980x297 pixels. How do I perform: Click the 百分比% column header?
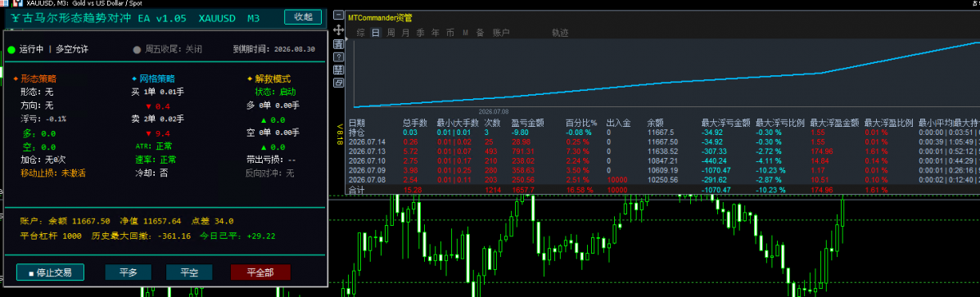[581, 124]
